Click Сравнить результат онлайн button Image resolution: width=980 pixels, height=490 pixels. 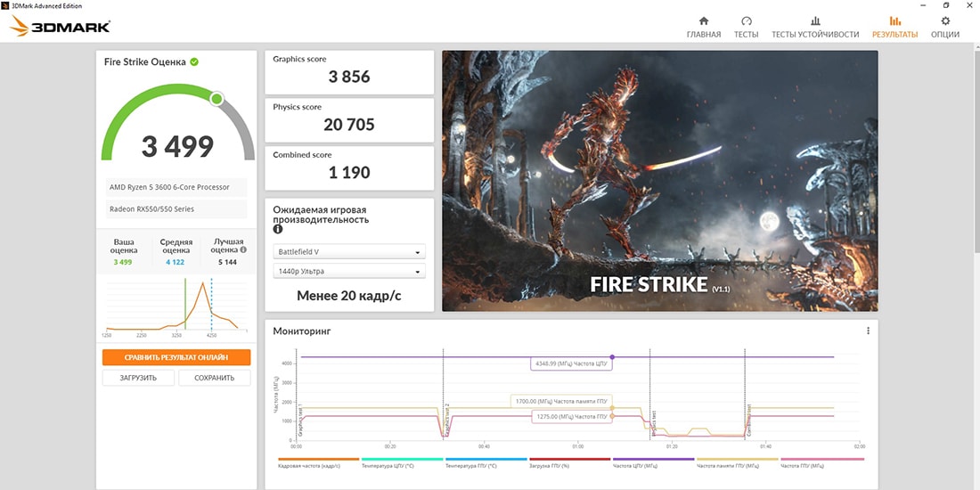coord(176,357)
